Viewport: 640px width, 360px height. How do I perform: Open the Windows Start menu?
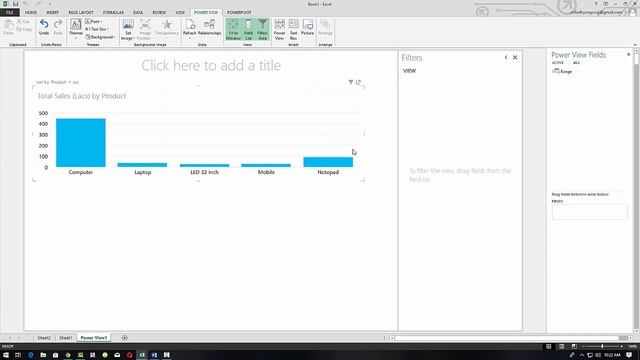click(6, 355)
